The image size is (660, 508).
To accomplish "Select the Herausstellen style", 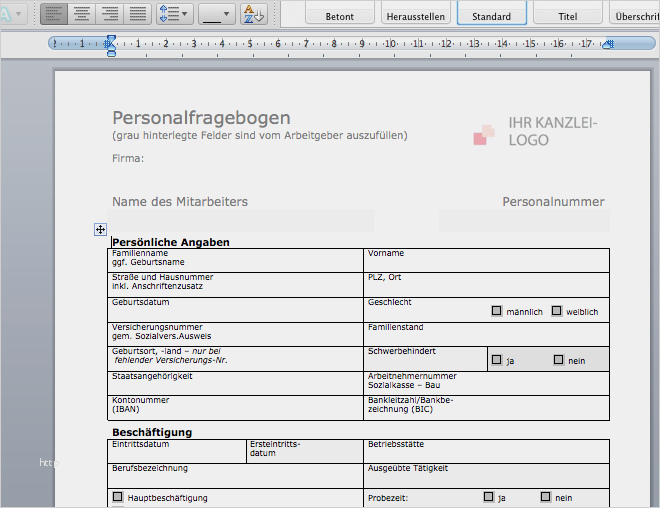I will (x=415, y=15).
